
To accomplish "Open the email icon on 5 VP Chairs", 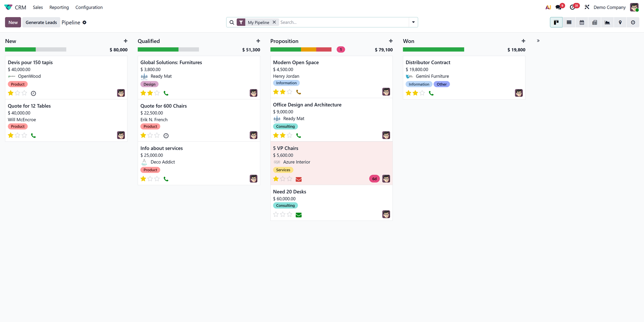I will [299, 179].
